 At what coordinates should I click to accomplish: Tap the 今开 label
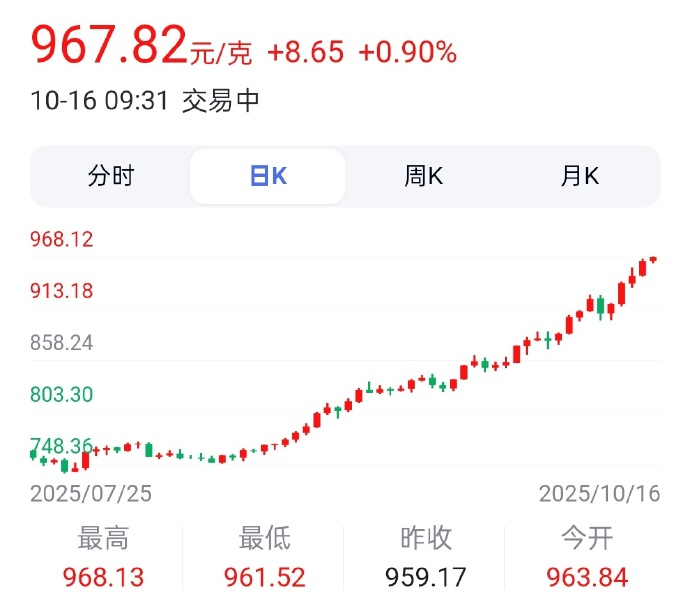pyautogui.click(x=587, y=538)
